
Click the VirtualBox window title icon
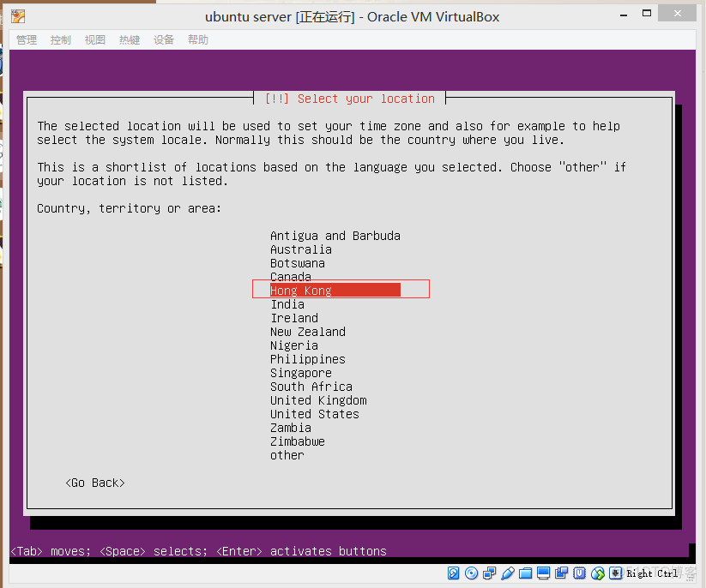tap(18, 16)
